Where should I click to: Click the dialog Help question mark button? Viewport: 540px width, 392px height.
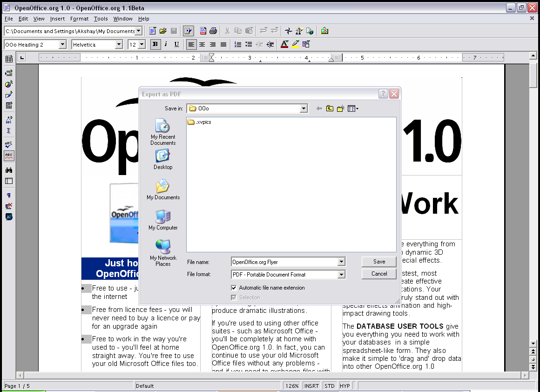(x=383, y=94)
